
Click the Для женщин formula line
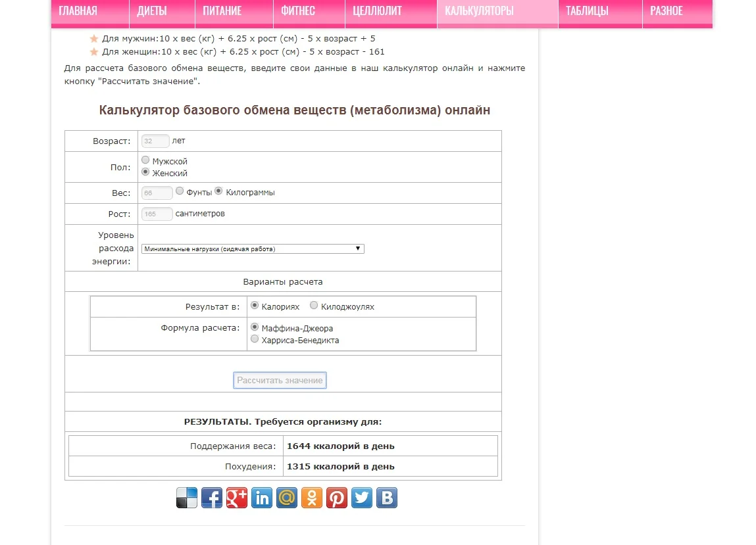click(x=243, y=51)
